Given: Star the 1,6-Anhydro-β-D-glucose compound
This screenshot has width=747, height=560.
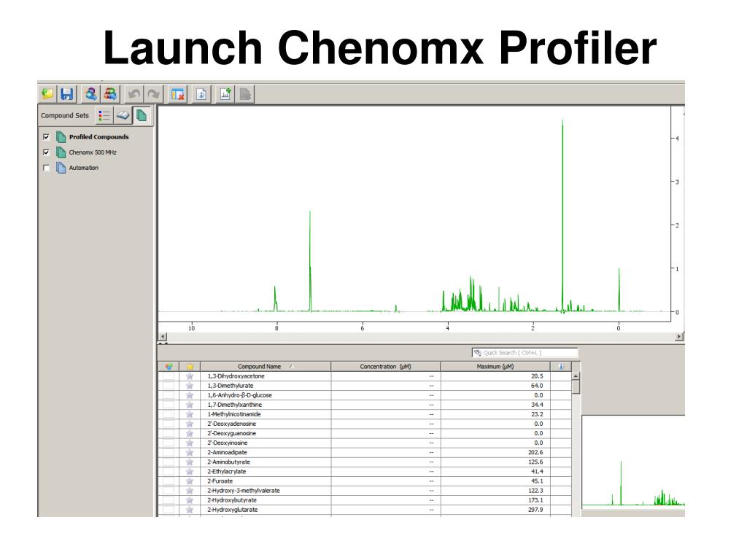Looking at the screenshot, I should tap(190, 395).
